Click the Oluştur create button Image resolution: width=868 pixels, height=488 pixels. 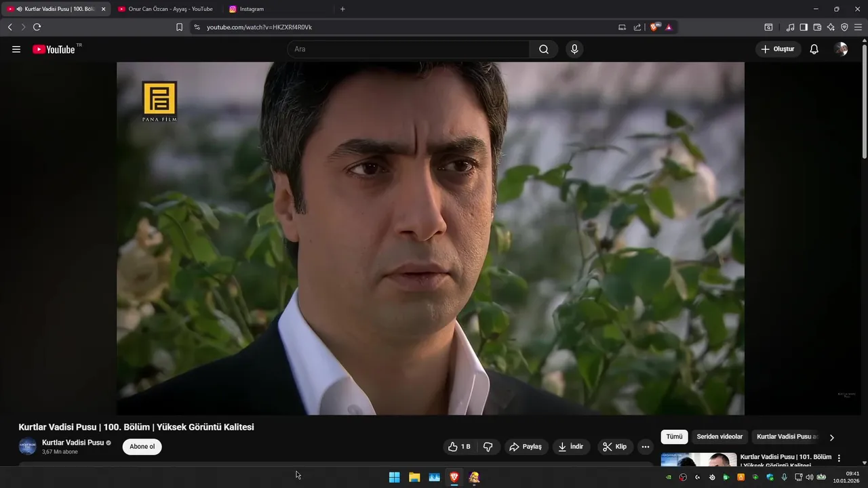point(778,49)
